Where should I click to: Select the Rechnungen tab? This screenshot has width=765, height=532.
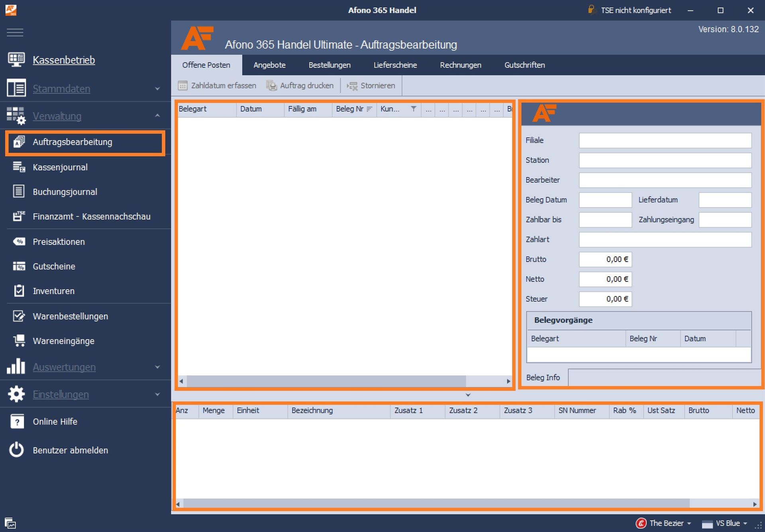(x=461, y=65)
